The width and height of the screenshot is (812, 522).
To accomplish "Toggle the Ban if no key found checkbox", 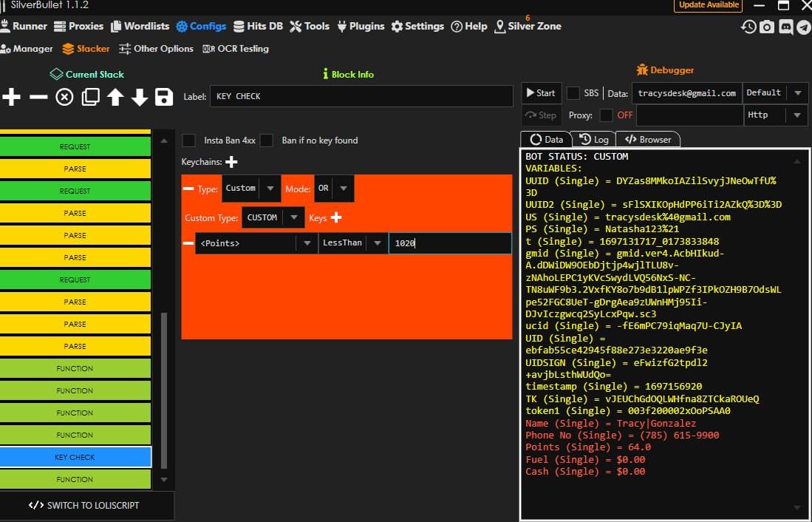I will coord(267,140).
